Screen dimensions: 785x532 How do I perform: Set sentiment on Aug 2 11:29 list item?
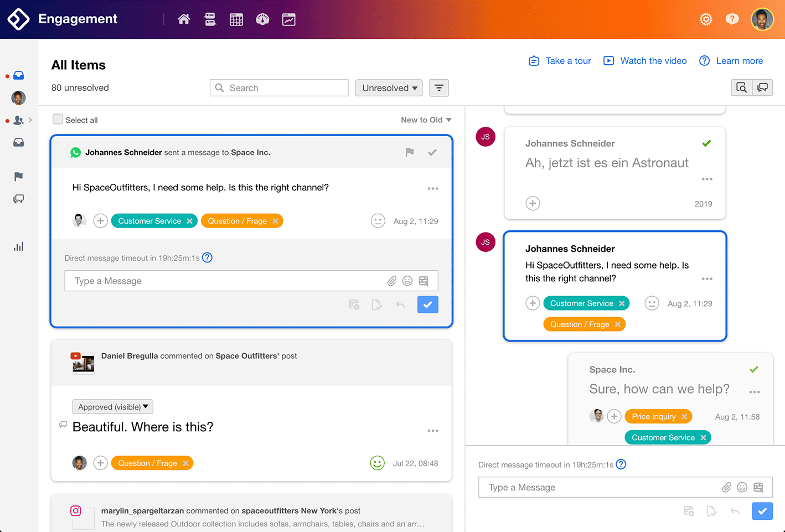[378, 221]
